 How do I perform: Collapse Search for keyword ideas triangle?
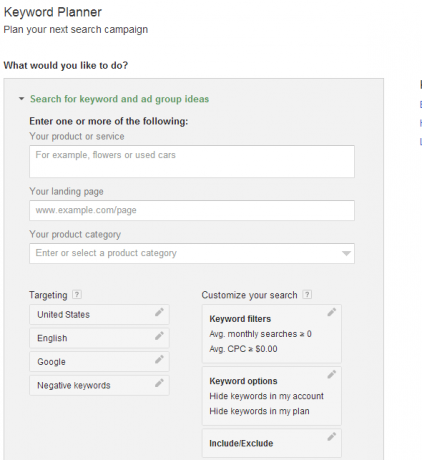(22, 99)
